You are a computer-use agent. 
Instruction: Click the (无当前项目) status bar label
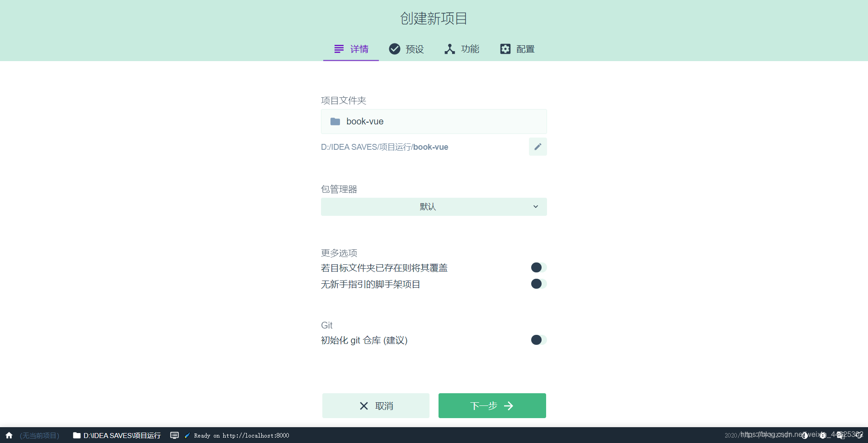pyautogui.click(x=40, y=435)
